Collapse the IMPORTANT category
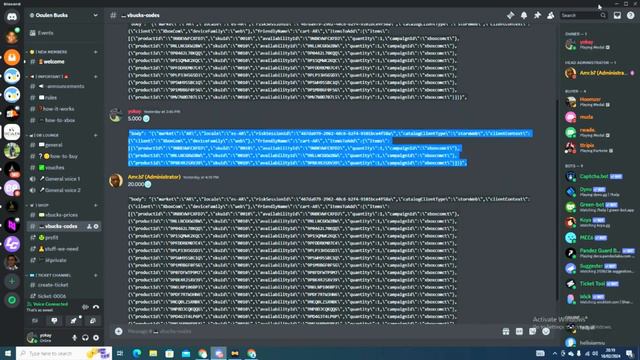Screen dimensions: 640x360 [x=49, y=76]
